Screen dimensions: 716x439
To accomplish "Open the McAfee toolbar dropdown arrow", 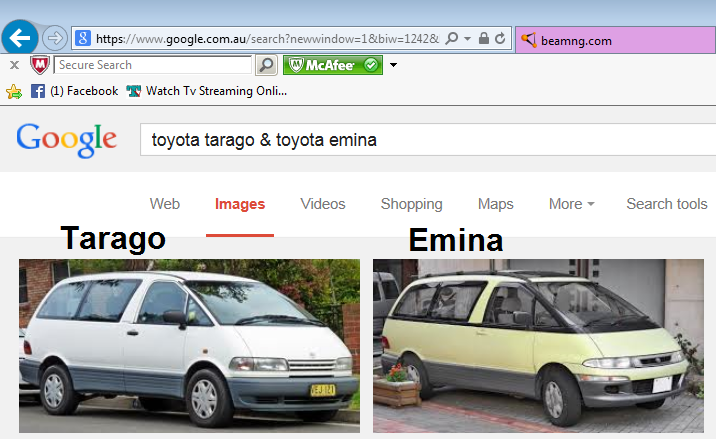I will click(393, 65).
